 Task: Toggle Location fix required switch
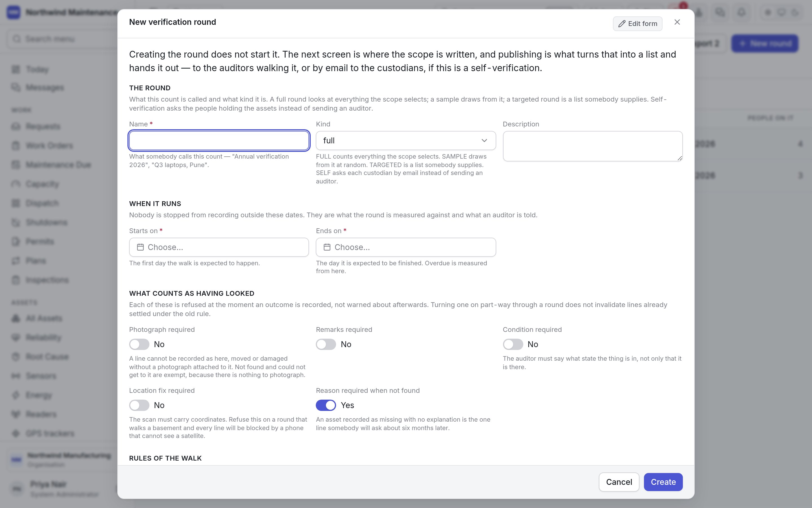tap(139, 405)
